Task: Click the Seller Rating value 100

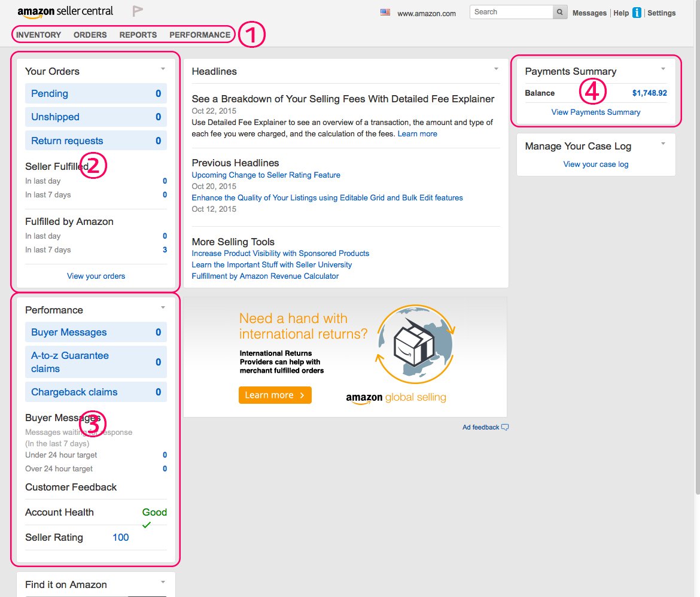Action: point(120,537)
